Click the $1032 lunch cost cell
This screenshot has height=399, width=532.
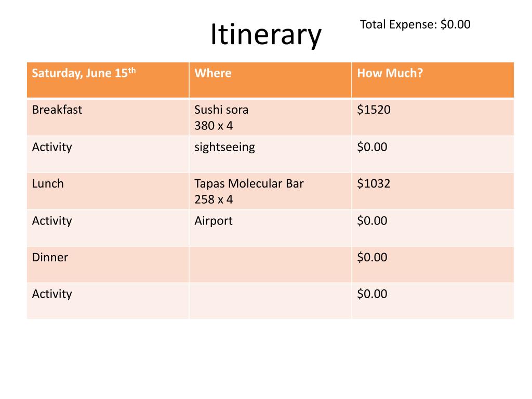(x=433, y=191)
